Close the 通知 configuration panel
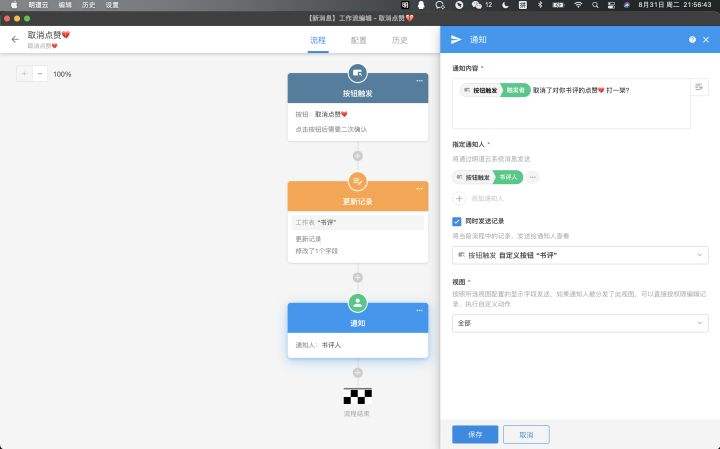The image size is (720, 449). coord(706,40)
